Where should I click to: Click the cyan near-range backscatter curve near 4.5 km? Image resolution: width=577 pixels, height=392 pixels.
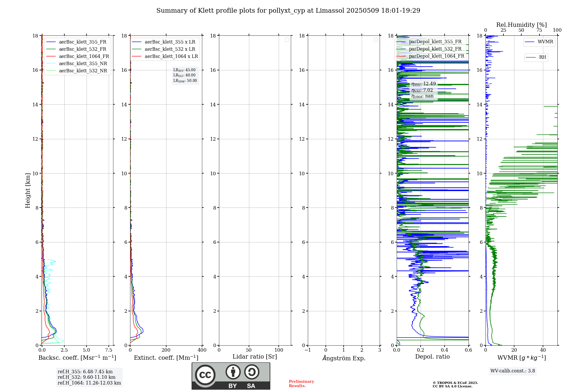pos(47,270)
